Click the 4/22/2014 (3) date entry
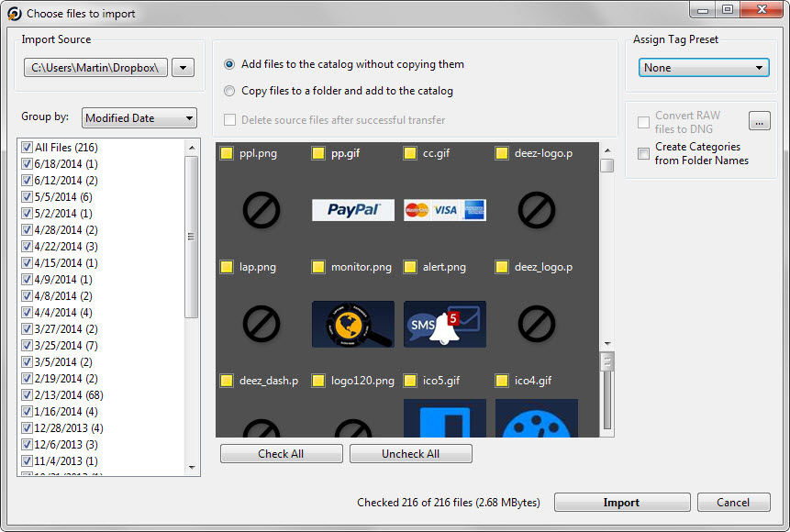Image resolution: width=790 pixels, height=532 pixels. (x=66, y=247)
